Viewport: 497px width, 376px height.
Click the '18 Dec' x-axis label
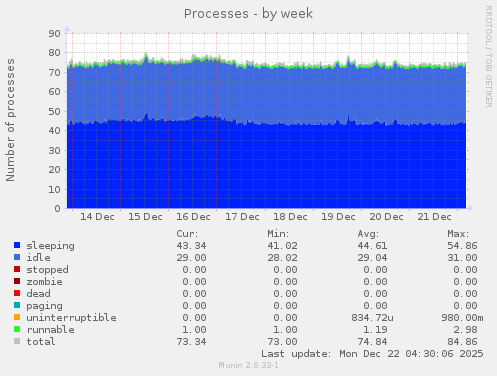(x=290, y=217)
